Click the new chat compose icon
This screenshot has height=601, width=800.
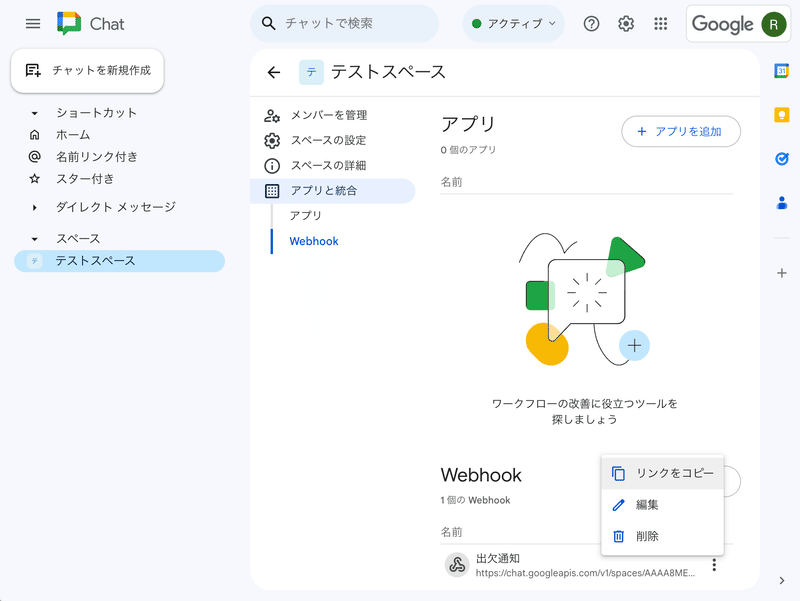[33, 70]
